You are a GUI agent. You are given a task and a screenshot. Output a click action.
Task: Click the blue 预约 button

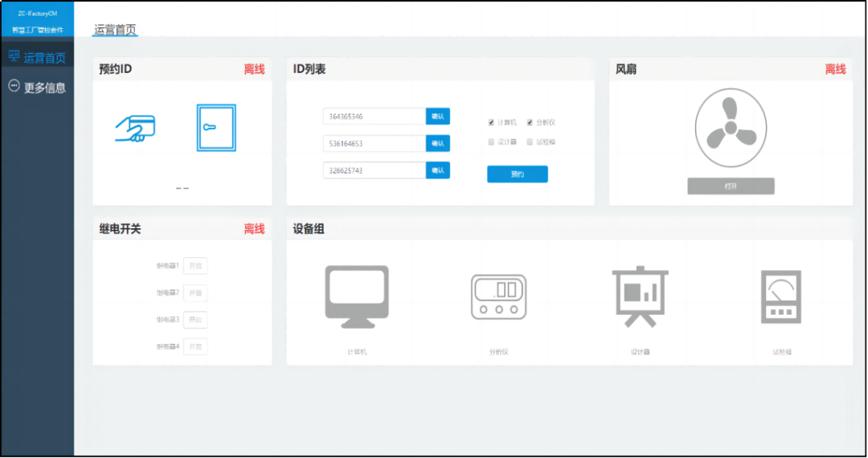point(518,174)
